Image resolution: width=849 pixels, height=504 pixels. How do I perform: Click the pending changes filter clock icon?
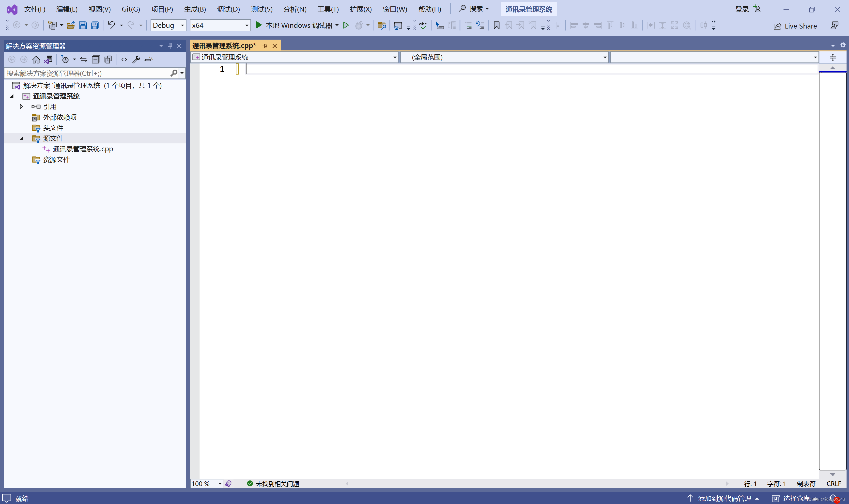point(64,60)
